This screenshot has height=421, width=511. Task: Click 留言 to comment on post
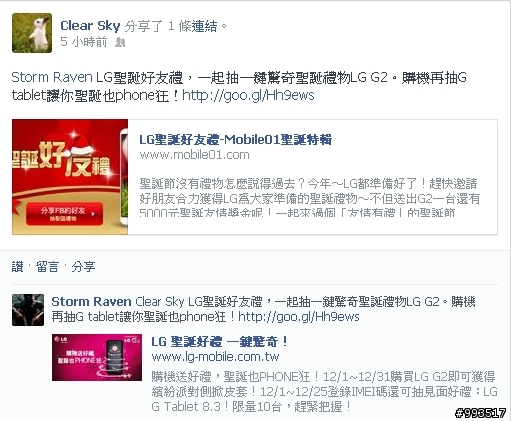(x=47, y=267)
